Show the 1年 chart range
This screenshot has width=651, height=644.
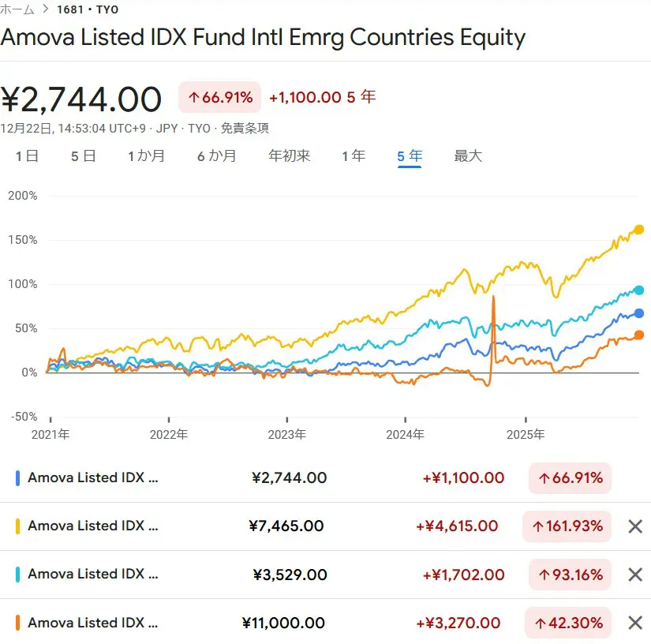[353, 156]
